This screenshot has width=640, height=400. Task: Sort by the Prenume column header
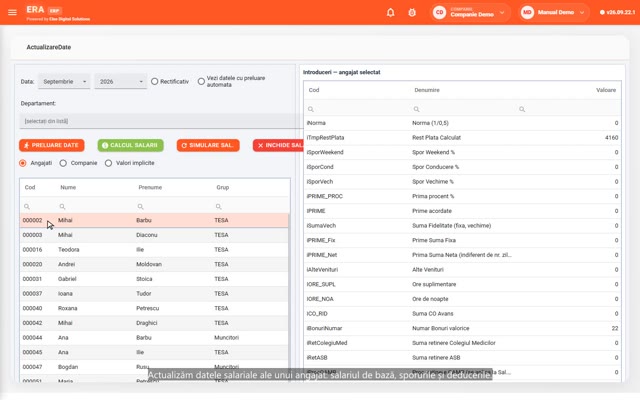150,187
